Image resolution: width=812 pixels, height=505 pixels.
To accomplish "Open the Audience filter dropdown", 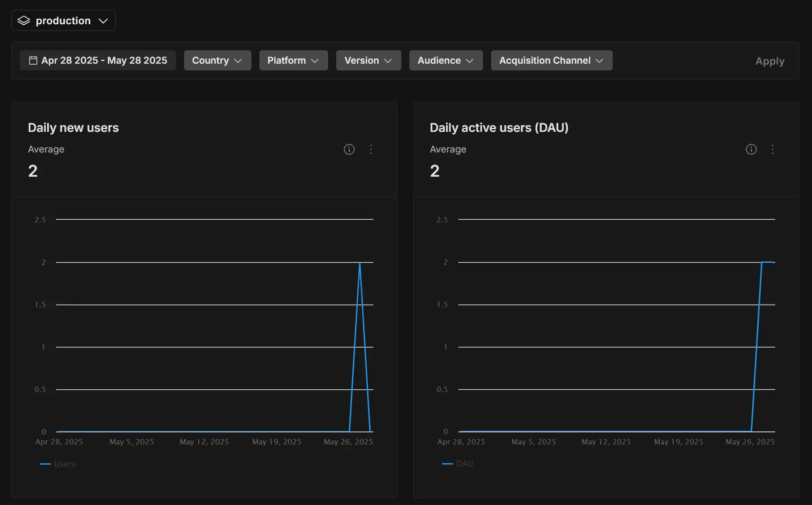I will pos(446,60).
